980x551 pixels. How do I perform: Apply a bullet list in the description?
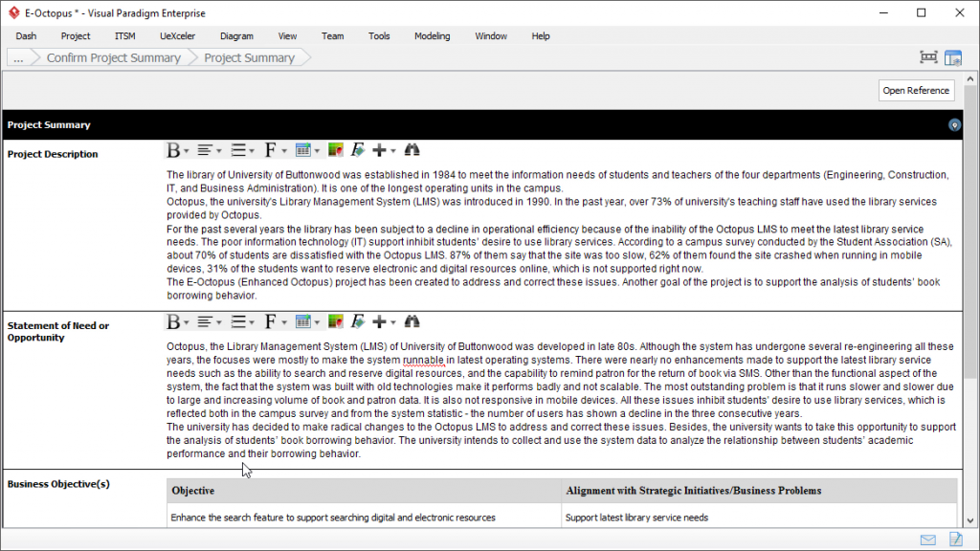[238, 149]
